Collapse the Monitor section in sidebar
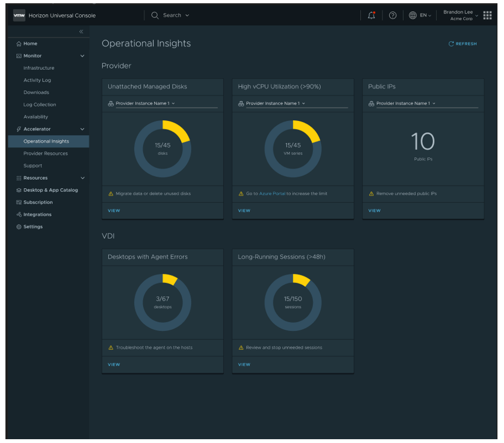Image resolution: width=504 pixels, height=443 pixels. tap(83, 56)
